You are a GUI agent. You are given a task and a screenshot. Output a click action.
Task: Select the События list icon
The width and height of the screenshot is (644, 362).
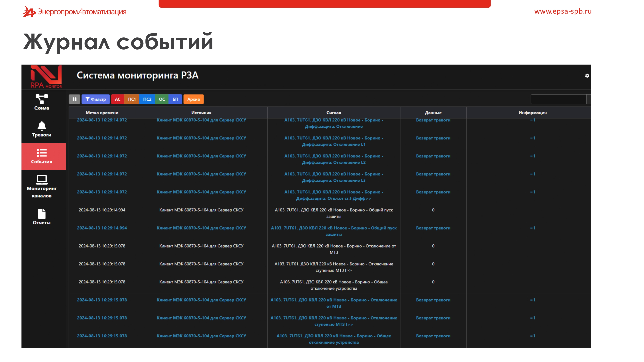point(42,153)
